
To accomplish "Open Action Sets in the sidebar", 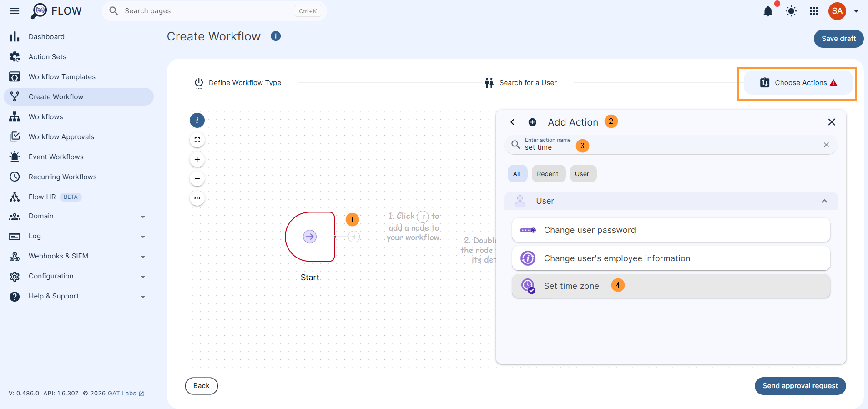I will [x=79, y=57].
